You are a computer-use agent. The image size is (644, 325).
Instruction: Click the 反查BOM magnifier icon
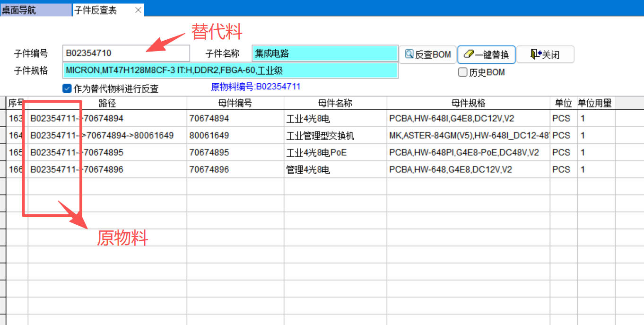point(409,54)
